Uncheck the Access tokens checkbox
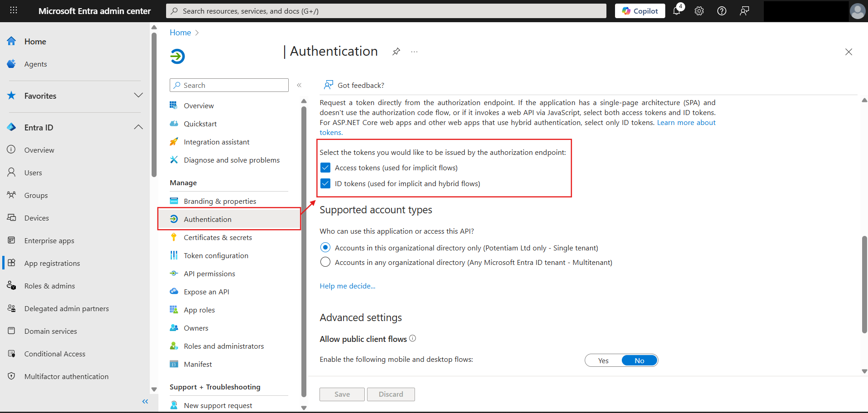868x413 pixels. 325,168
